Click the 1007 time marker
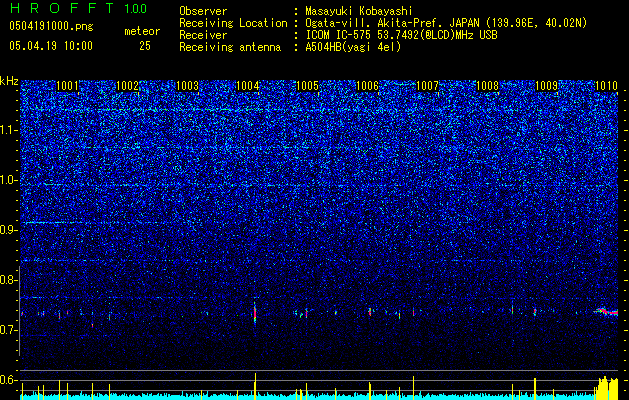The image size is (629, 400). point(428,86)
